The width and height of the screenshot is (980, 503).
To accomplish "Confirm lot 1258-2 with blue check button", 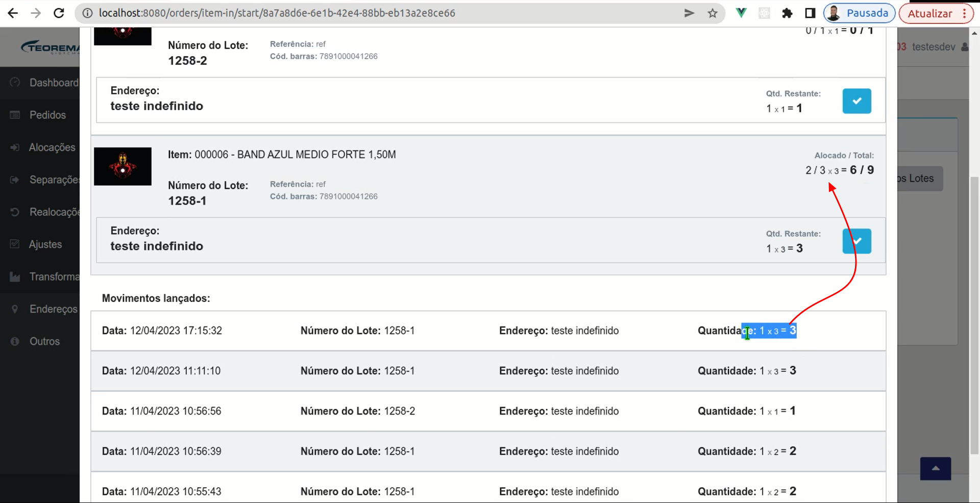I will (x=856, y=101).
